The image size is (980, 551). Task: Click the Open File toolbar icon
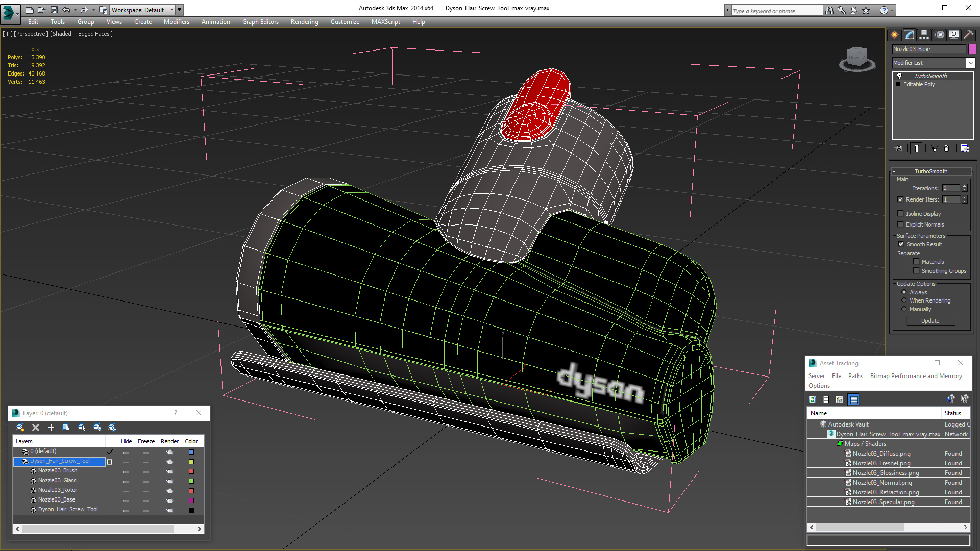(42, 10)
